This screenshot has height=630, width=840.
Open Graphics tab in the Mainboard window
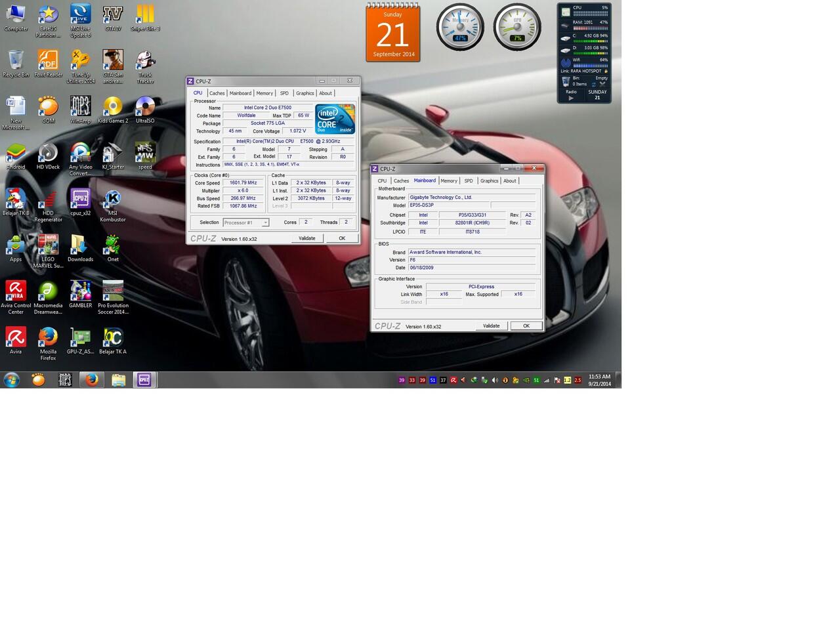[x=489, y=180]
